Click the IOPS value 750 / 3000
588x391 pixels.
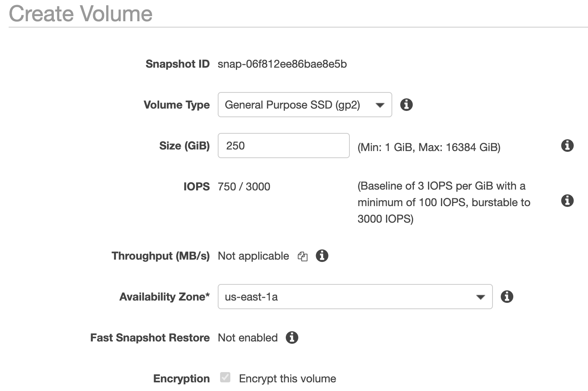[x=244, y=186]
